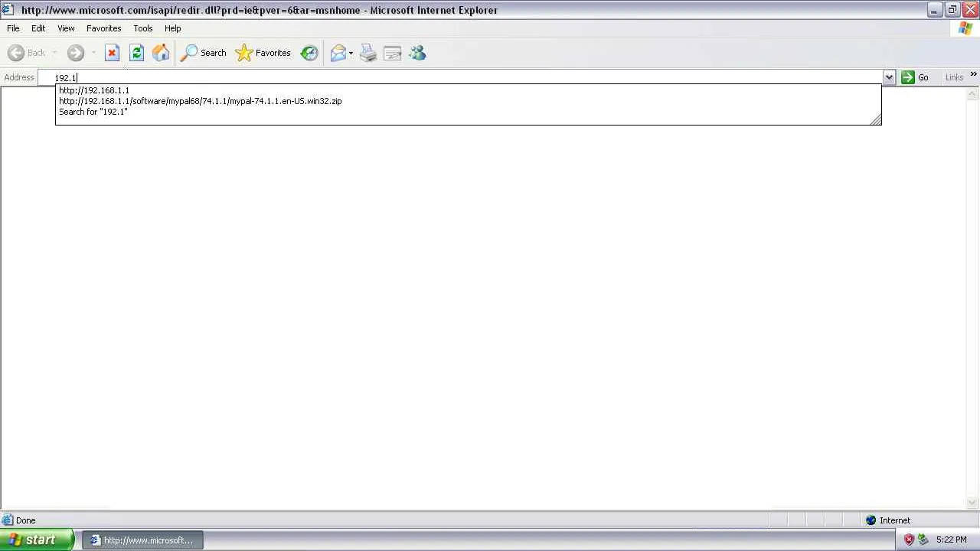Expand the Links toolbar chevron
Screen dimensions: 980x551
point(973,74)
